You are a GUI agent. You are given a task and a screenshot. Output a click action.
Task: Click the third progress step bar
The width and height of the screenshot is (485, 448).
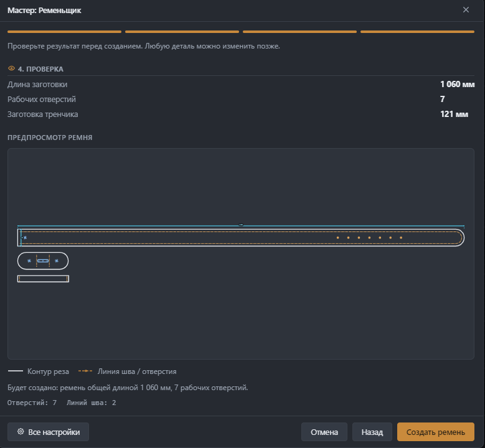click(299, 32)
